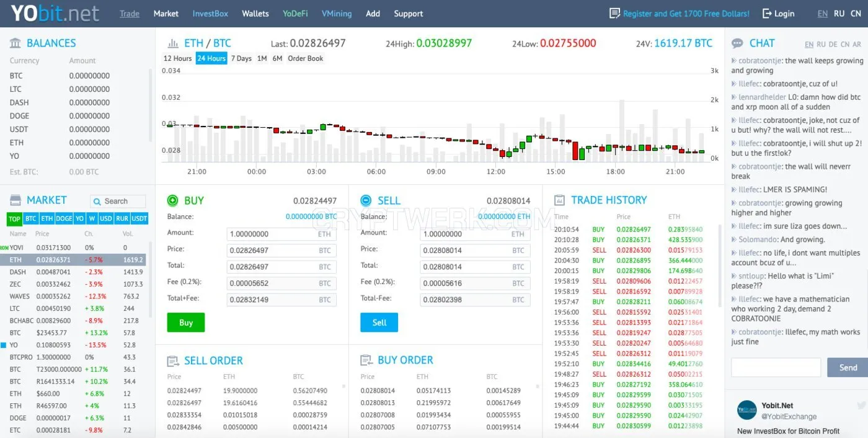Select the DOGE market filter tab
Viewport: 868px width, 438px height.
click(x=64, y=219)
